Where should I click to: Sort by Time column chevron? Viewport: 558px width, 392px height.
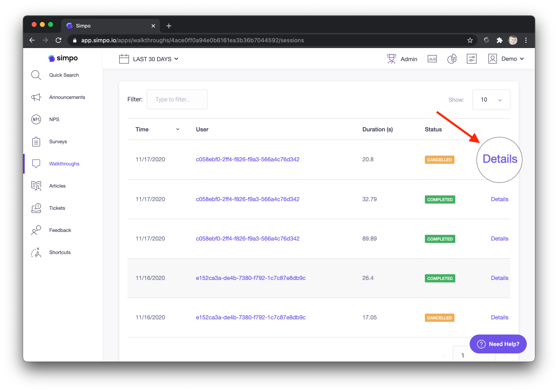(x=178, y=129)
